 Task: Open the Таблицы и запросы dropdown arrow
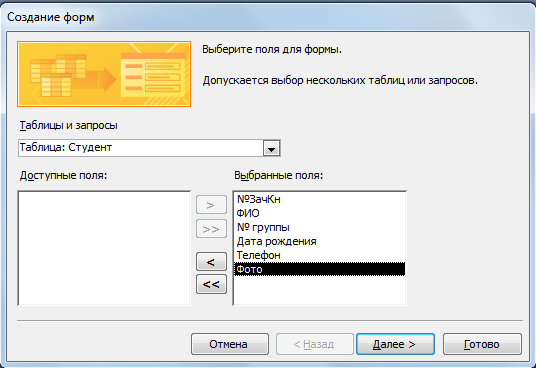[x=271, y=148]
